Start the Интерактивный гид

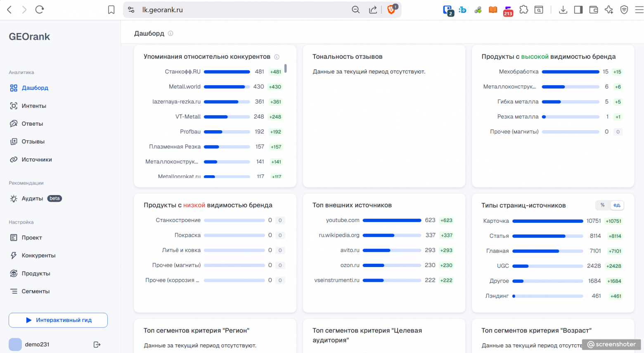[x=58, y=320]
